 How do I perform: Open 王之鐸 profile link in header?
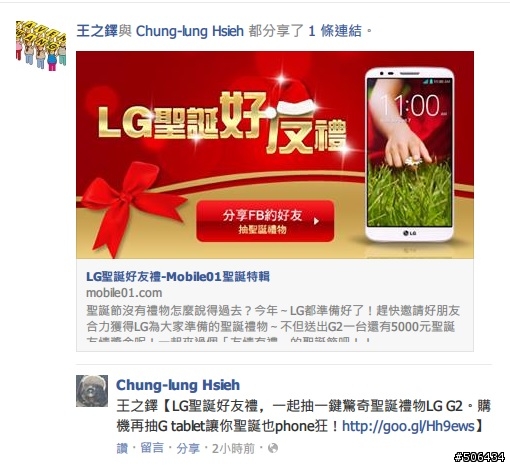pyautogui.click(x=97, y=31)
